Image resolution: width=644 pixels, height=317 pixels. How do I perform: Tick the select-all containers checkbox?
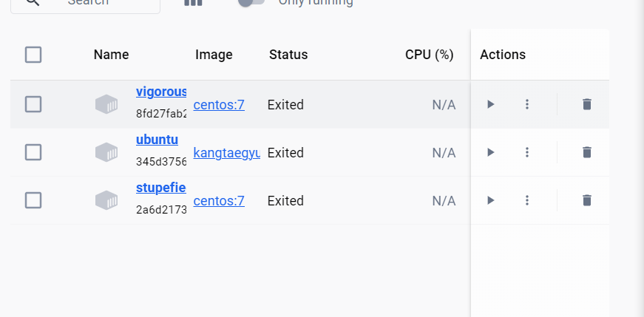(x=33, y=55)
